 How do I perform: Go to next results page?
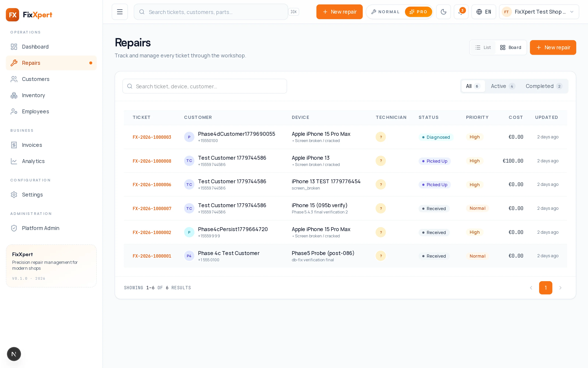(x=560, y=288)
